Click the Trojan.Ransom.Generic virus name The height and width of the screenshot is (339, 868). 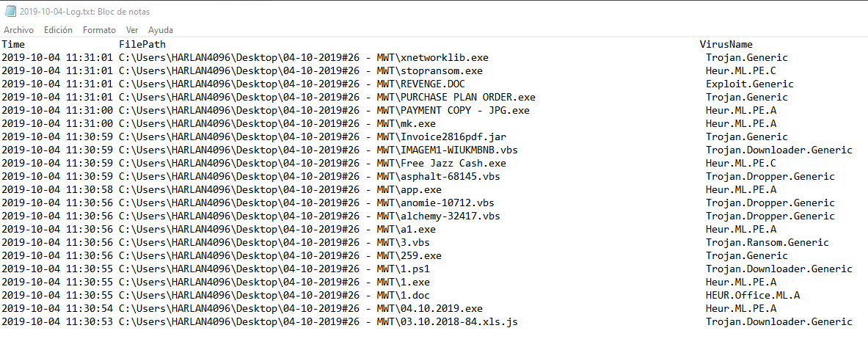(x=767, y=242)
